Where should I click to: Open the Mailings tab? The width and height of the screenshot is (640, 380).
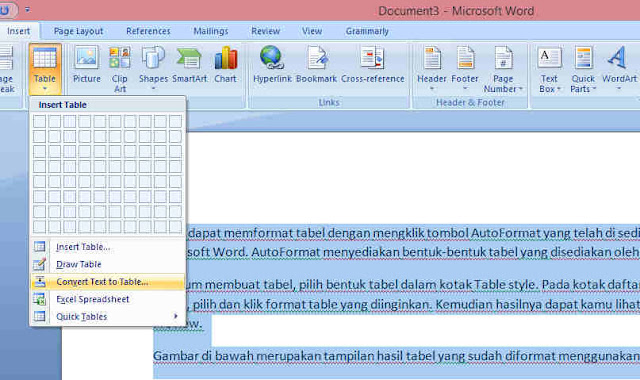211,31
